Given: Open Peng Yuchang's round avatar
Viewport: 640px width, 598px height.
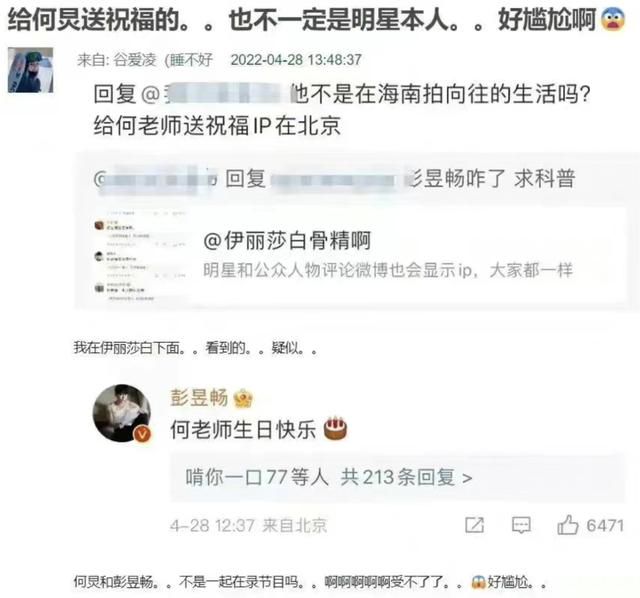Looking at the screenshot, I should pyautogui.click(x=122, y=413).
